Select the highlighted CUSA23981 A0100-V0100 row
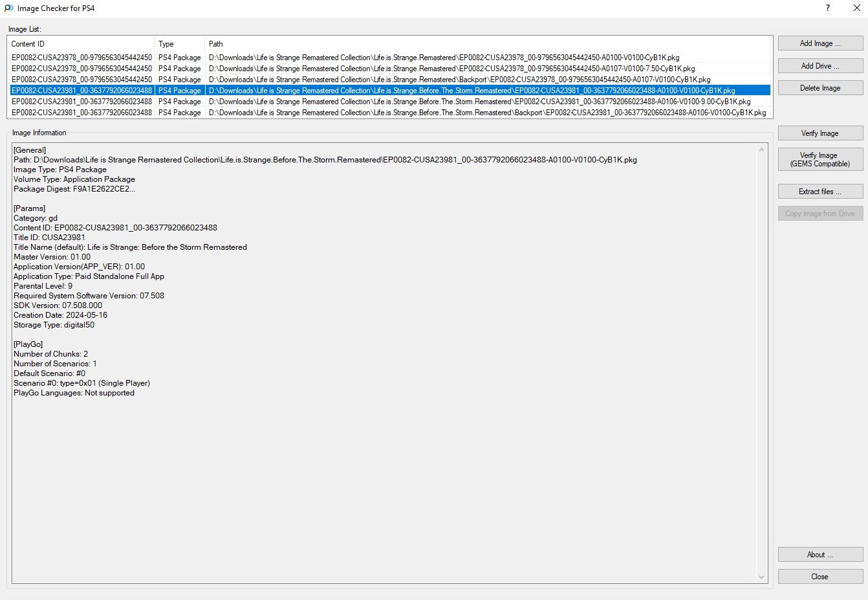The image size is (868, 600). pos(390,91)
